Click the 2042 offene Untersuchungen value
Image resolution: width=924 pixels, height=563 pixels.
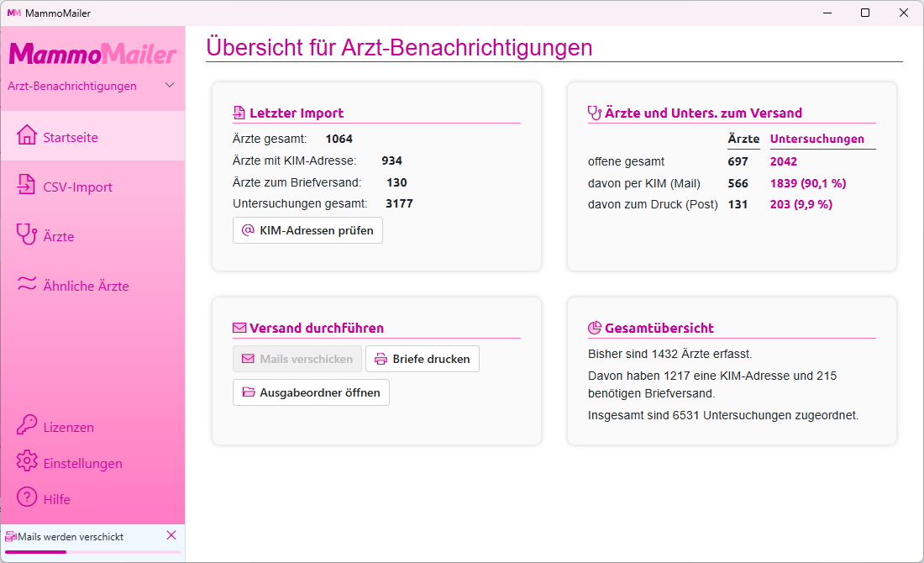[784, 161]
